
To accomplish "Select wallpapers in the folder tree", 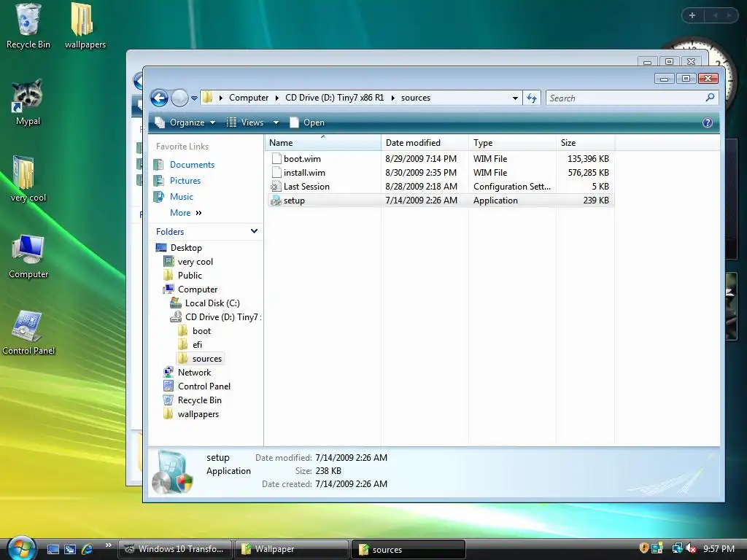I will pyautogui.click(x=191, y=414).
